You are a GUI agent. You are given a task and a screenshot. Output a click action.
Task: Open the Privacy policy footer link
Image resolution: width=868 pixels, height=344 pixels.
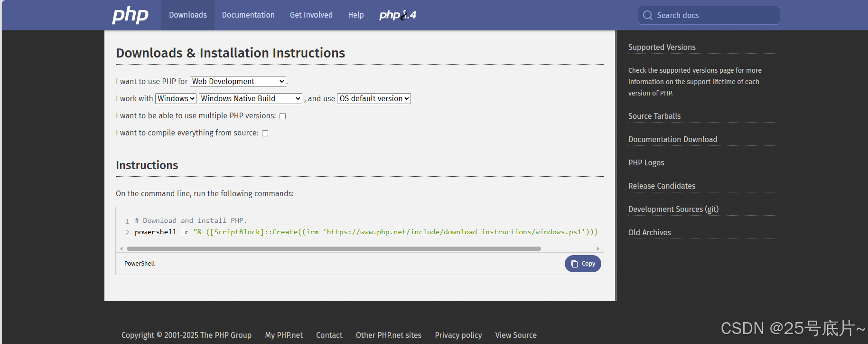coord(458,335)
